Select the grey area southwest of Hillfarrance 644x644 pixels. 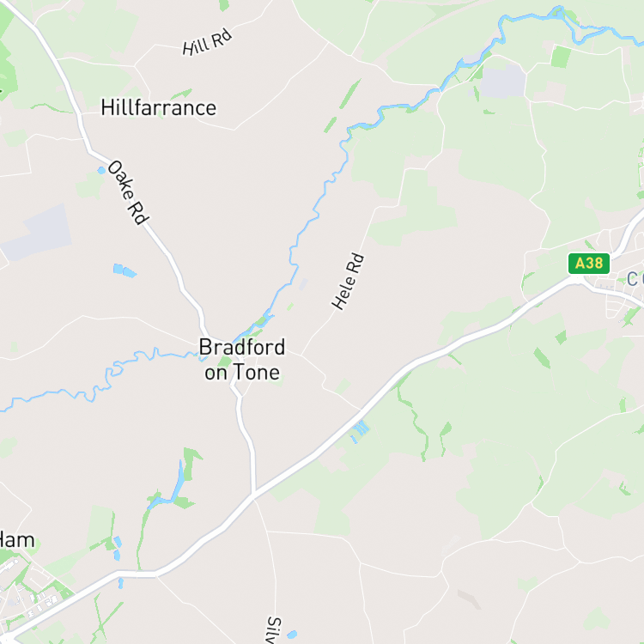(37, 234)
